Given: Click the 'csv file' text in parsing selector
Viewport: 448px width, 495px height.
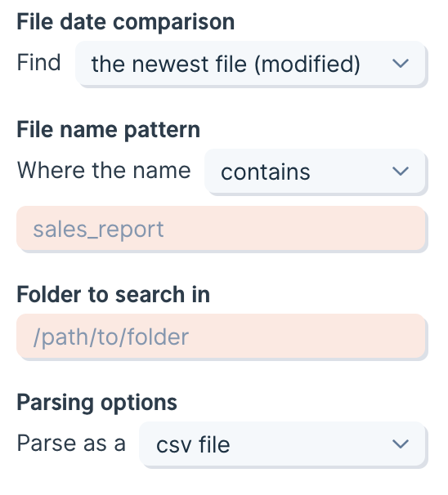Looking at the screenshot, I should coord(193,445).
